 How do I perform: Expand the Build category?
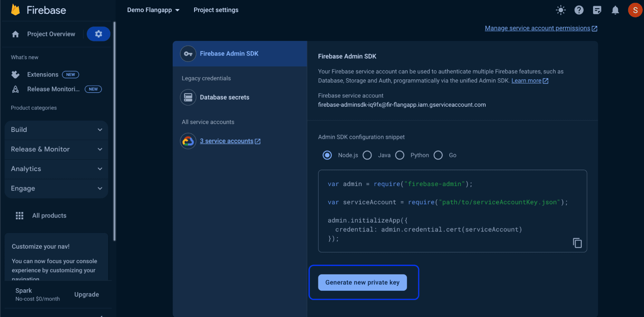56,130
